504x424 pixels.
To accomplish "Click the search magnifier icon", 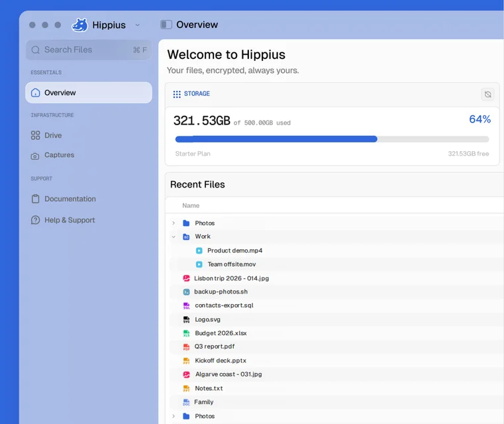I will coord(36,50).
